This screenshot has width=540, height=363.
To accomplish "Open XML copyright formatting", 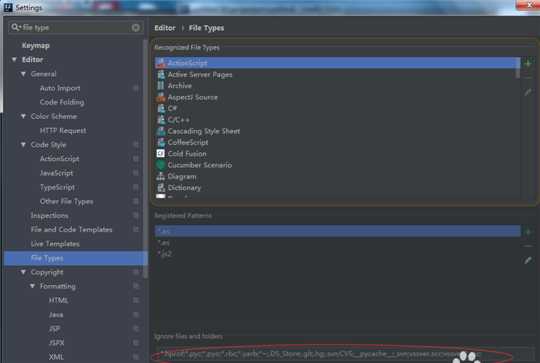I will [x=56, y=357].
